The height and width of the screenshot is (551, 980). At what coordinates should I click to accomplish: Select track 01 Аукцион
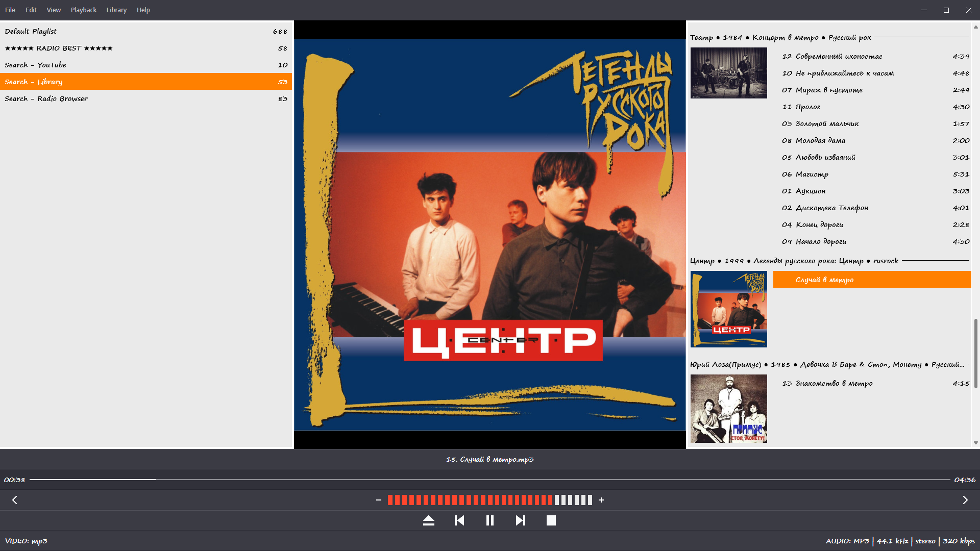coord(872,191)
